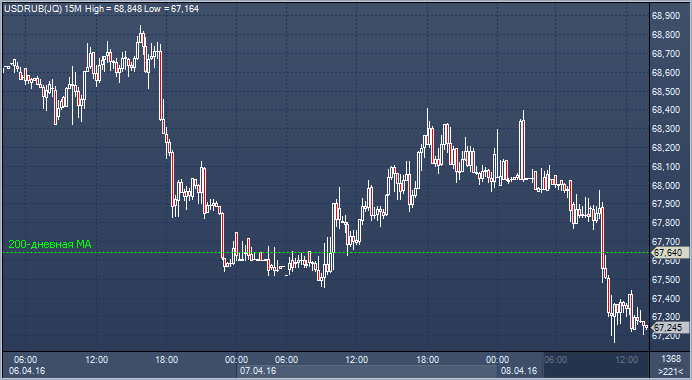Click the 07.04.16 date label
The image size is (692, 380).
(x=258, y=371)
